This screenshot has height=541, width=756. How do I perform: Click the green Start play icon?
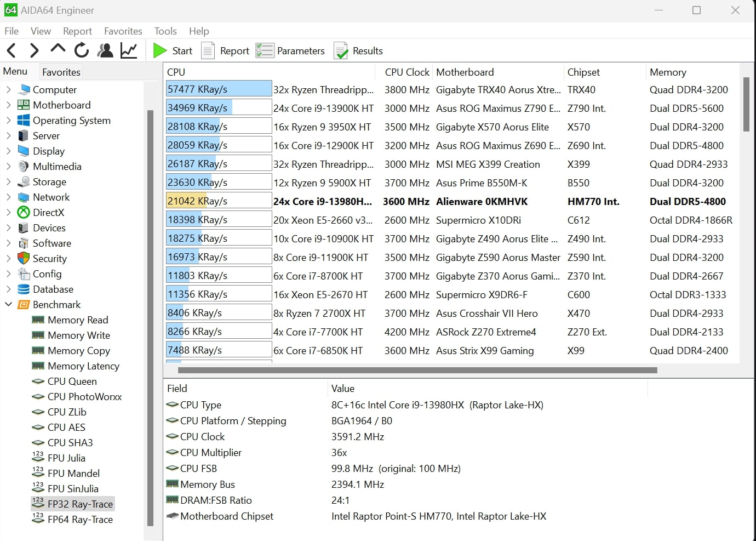pos(160,50)
